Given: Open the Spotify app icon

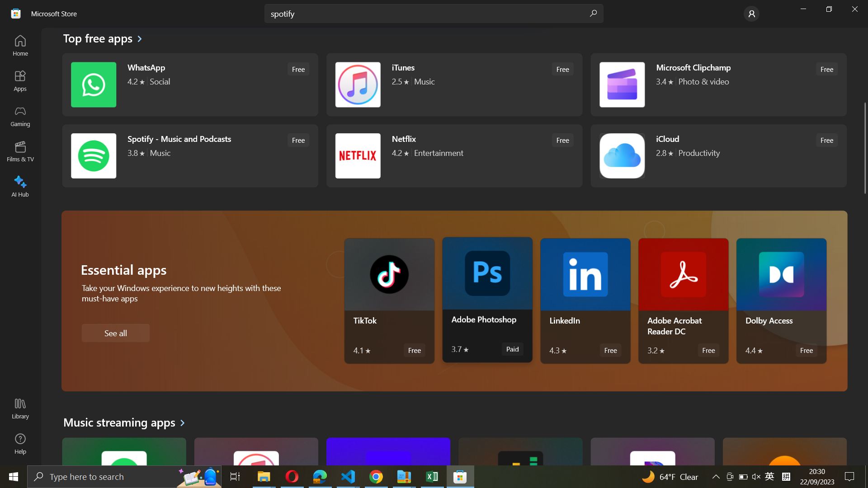Looking at the screenshot, I should pyautogui.click(x=94, y=156).
